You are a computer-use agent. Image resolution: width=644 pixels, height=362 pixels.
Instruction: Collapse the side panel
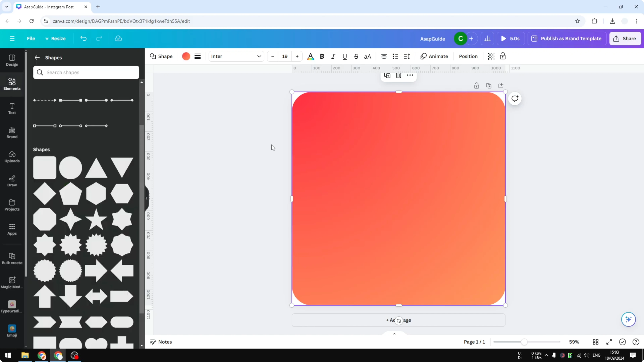(x=146, y=198)
